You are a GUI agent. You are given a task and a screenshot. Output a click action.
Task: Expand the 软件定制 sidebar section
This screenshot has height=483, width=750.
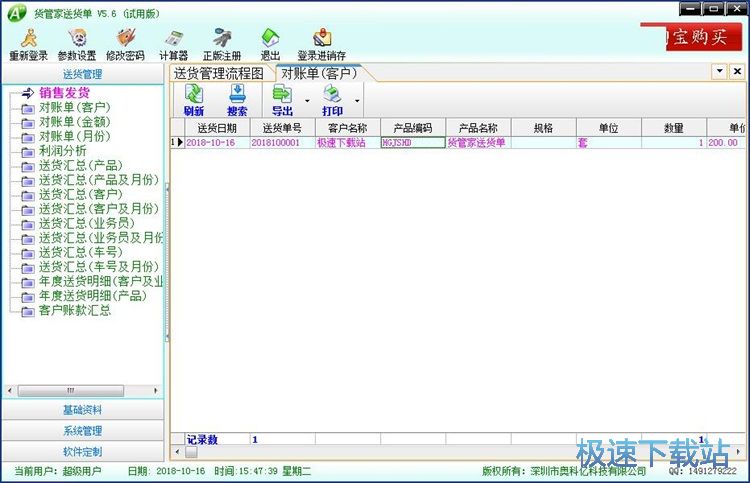click(83, 452)
